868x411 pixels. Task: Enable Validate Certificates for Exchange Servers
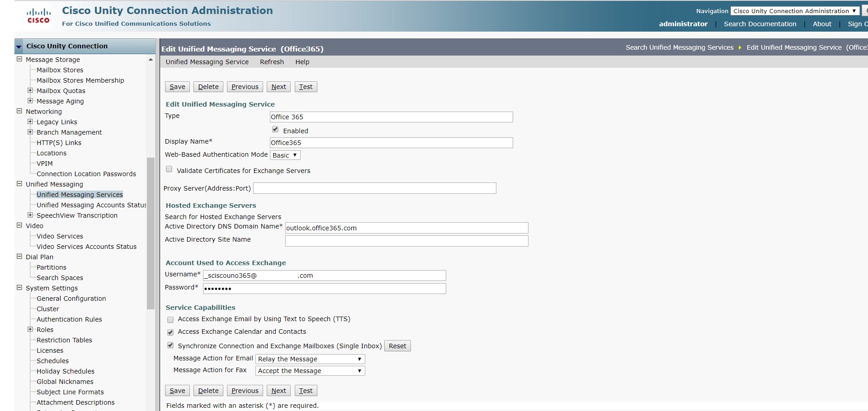coord(169,169)
